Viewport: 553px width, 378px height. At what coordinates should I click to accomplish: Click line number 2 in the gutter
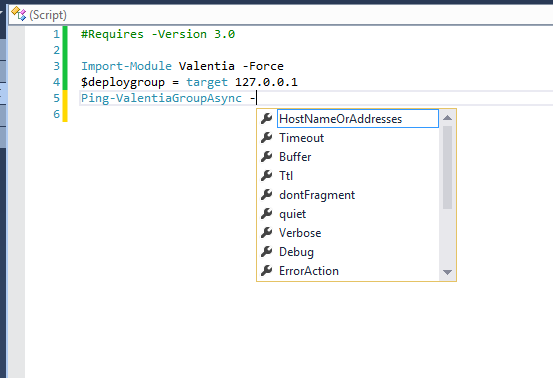coord(56,50)
